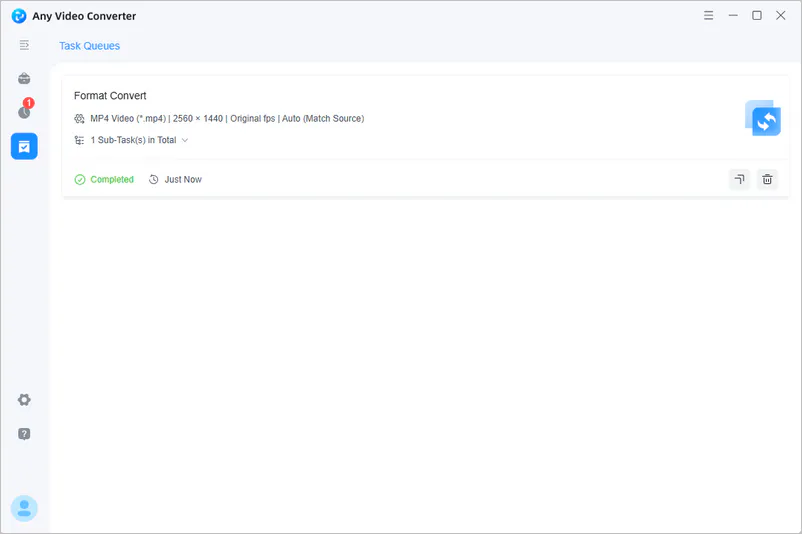Viewport: 802px width, 534px height.
Task: Click the clock icon beside Just Now
Action: [x=153, y=180]
